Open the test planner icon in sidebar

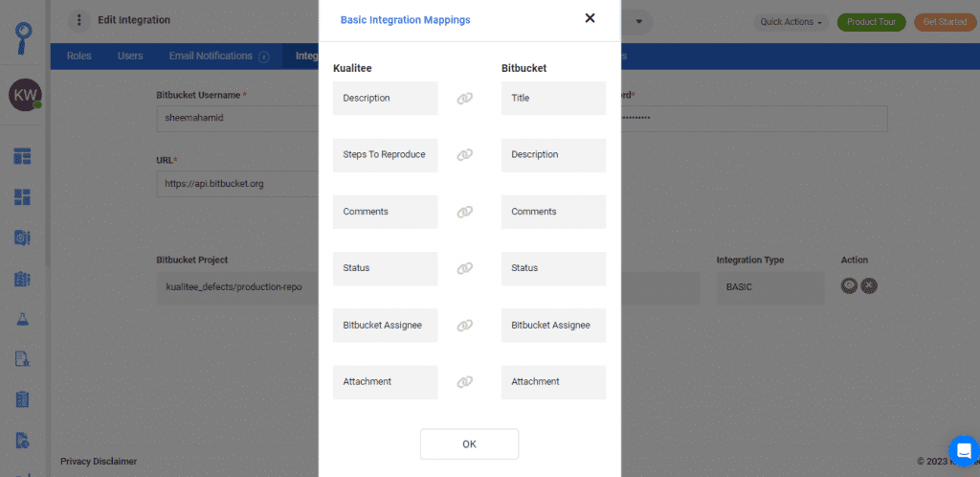point(23,279)
